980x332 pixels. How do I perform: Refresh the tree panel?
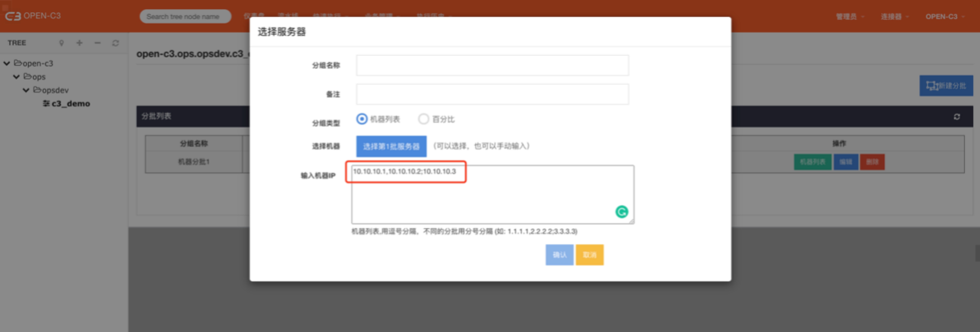pyautogui.click(x=115, y=43)
